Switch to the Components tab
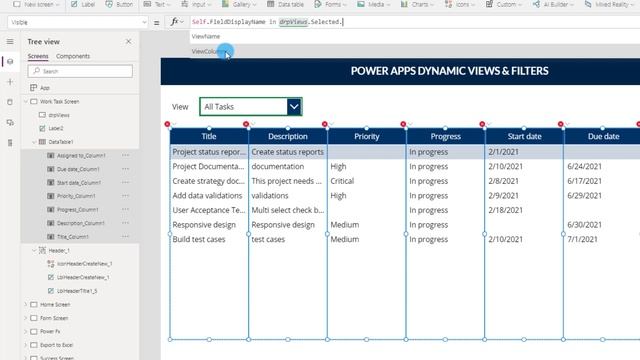The image size is (640, 360). (73, 56)
